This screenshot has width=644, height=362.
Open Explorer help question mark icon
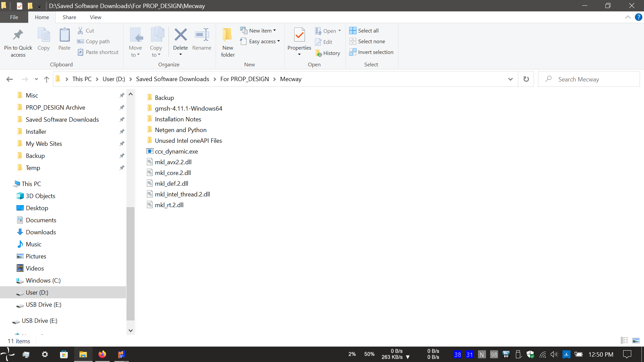pyautogui.click(x=638, y=17)
